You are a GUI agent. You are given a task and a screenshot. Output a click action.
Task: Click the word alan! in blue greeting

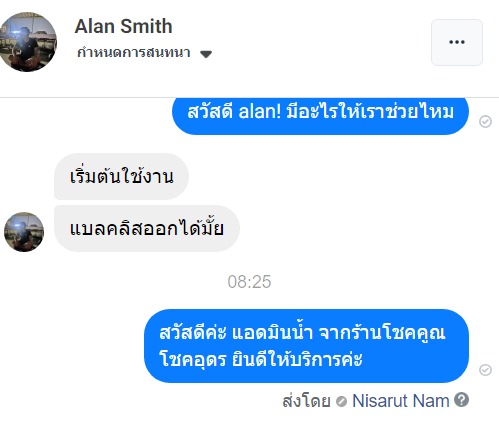[260, 111]
